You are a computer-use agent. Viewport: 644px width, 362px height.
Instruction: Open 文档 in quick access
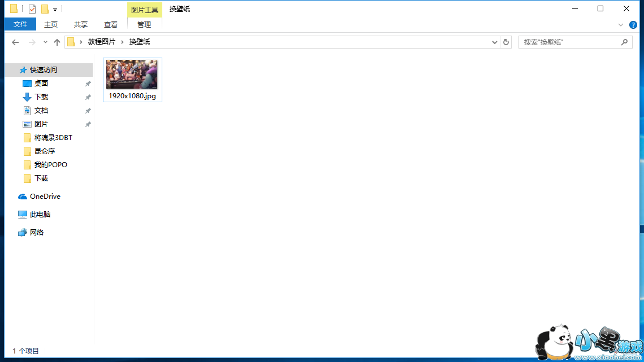coord(41,110)
